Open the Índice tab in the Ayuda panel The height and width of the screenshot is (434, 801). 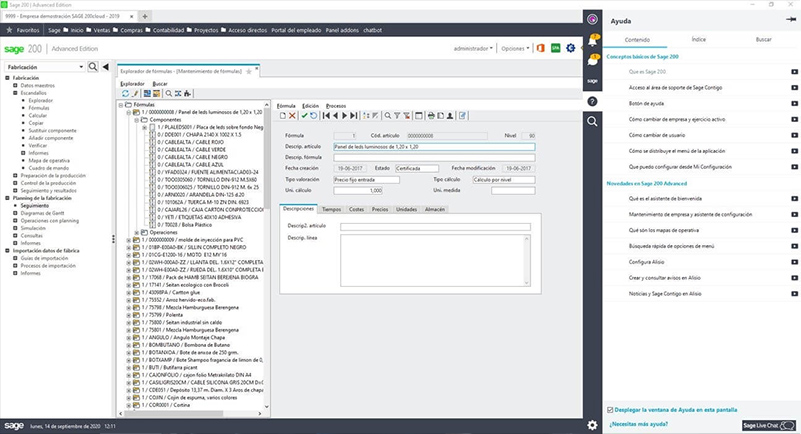(x=698, y=39)
